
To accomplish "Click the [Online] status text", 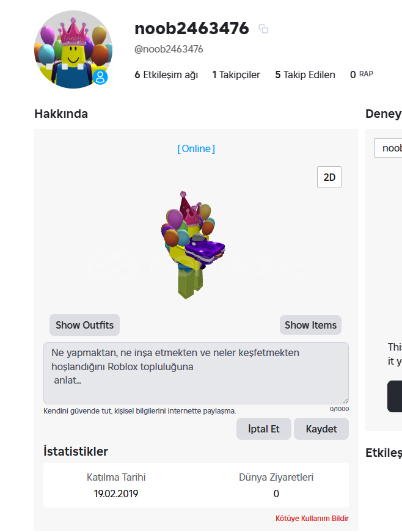I will coord(196,148).
